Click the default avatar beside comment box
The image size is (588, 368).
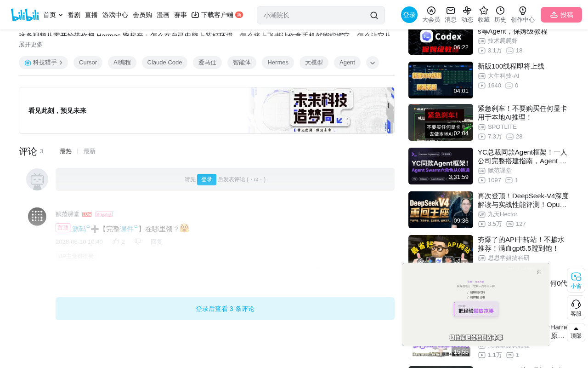(x=37, y=179)
